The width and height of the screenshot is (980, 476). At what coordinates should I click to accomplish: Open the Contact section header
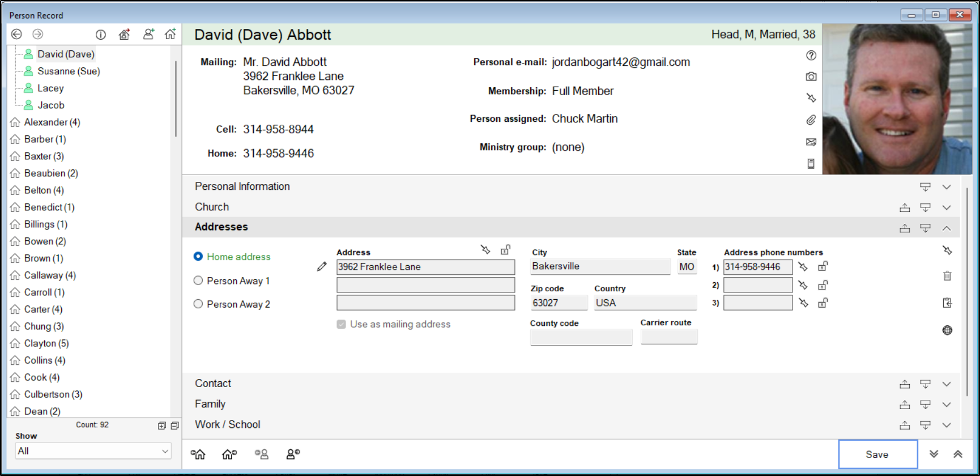[213, 384]
